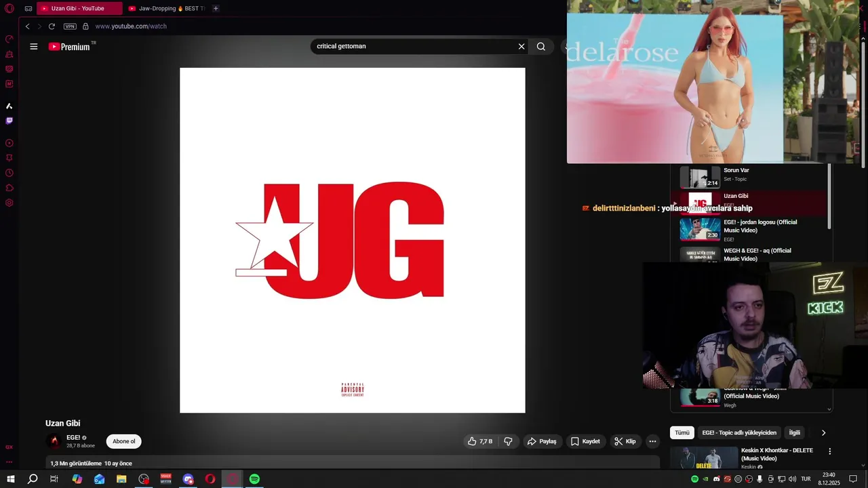Screen dimensions: 868x488
Task: Switch to the Uzan Gibi - YouTube tab
Action: coord(79,9)
